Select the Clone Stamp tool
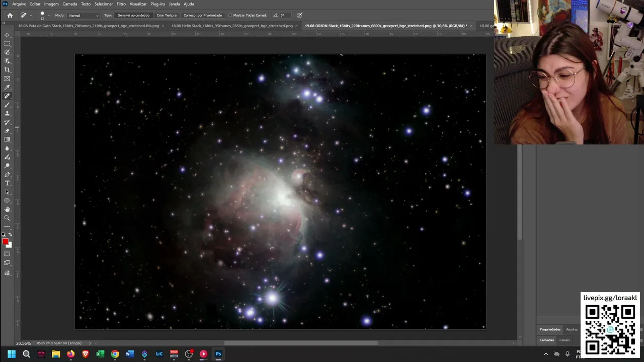 (7, 114)
